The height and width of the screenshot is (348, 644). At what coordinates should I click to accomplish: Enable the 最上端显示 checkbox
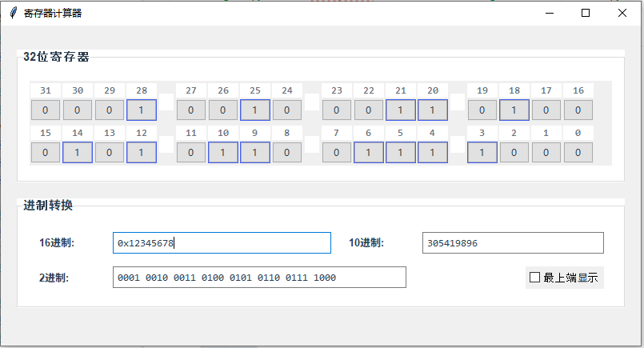(x=535, y=278)
